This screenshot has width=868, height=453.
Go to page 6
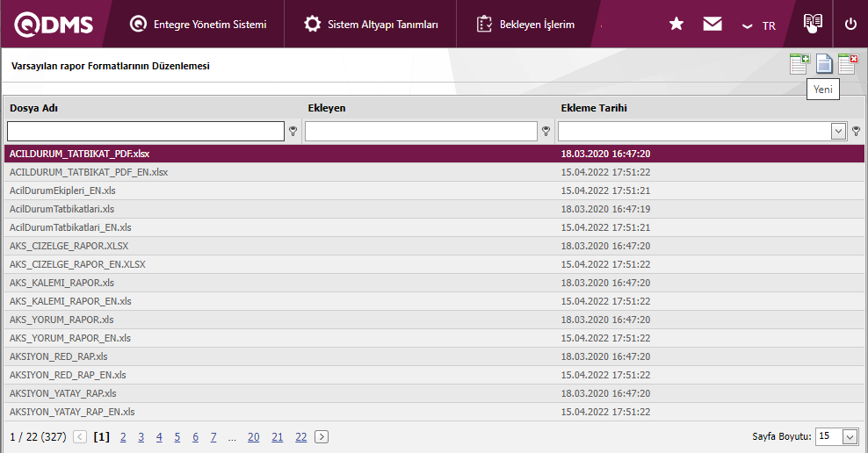point(195,437)
